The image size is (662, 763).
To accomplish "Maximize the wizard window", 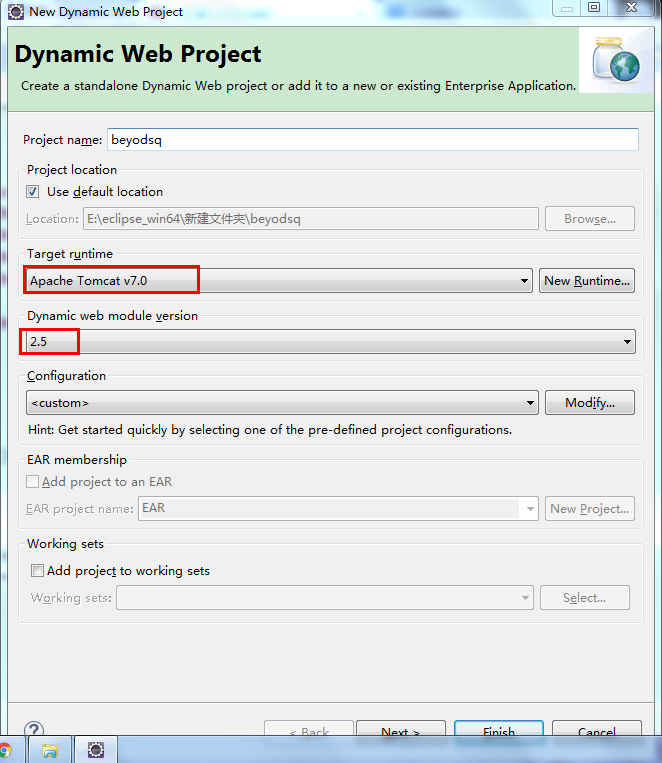I will (x=594, y=7).
